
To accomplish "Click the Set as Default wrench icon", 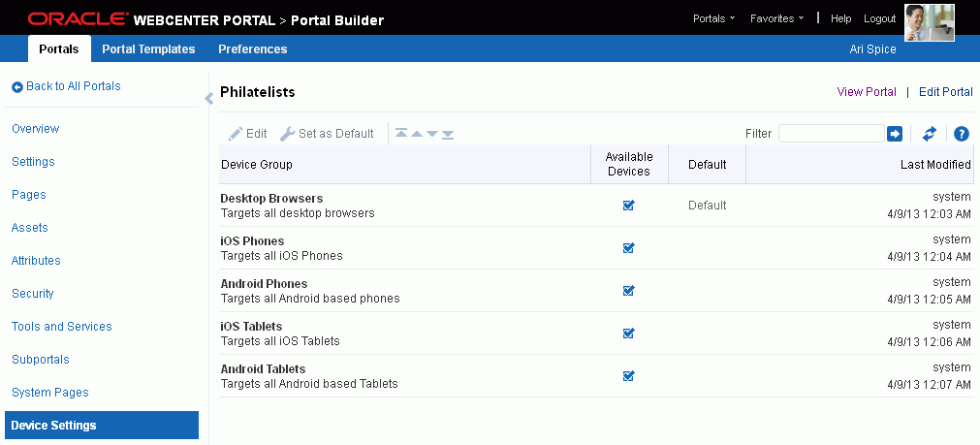I will (x=287, y=134).
